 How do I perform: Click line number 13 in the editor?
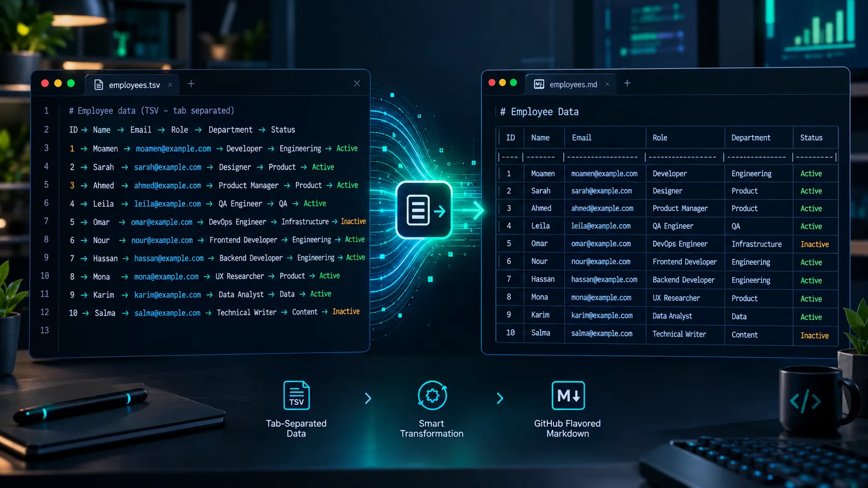click(x=45, y=330)
